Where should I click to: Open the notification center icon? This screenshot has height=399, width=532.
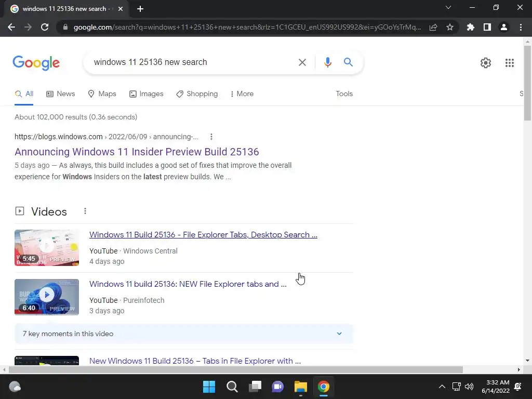coord(518,387)
